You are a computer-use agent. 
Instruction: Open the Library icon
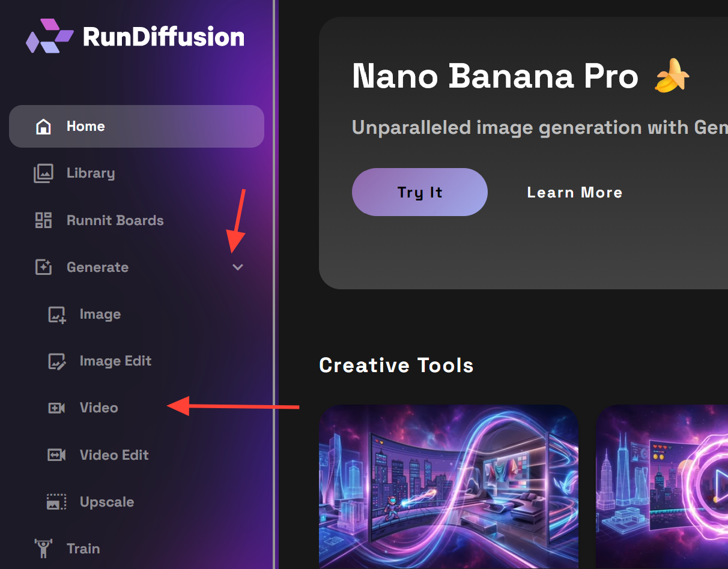(x=43, y=173)
